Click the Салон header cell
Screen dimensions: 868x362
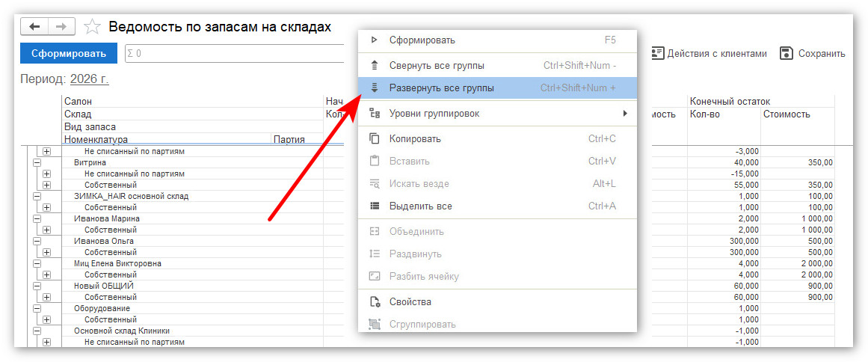[192, 102]
